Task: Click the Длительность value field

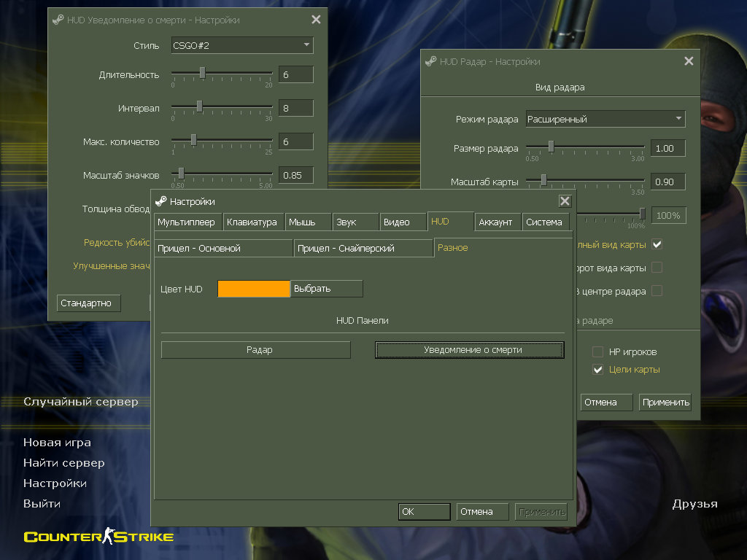Action: [x=295, y=74]
